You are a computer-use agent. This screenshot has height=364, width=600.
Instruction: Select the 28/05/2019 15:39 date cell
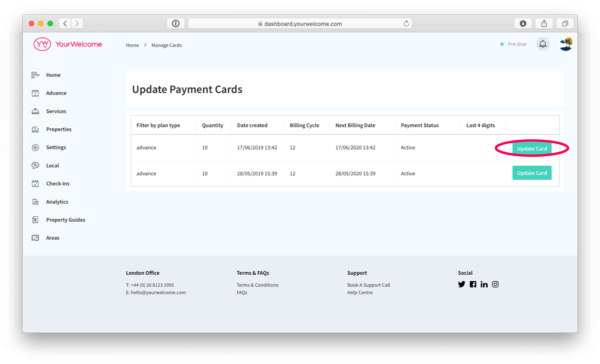pos(257,174)
